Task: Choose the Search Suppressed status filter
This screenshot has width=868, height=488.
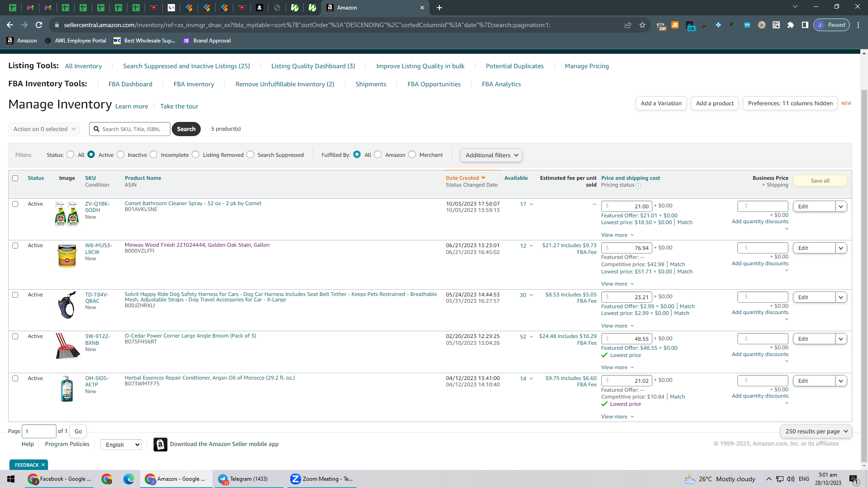Action: 250,155
